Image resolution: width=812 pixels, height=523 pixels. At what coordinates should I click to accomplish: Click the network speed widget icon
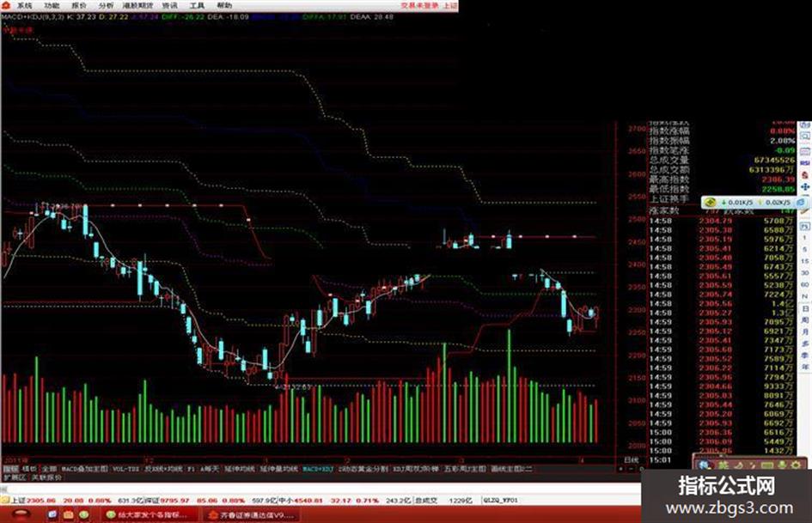(710, 203)
